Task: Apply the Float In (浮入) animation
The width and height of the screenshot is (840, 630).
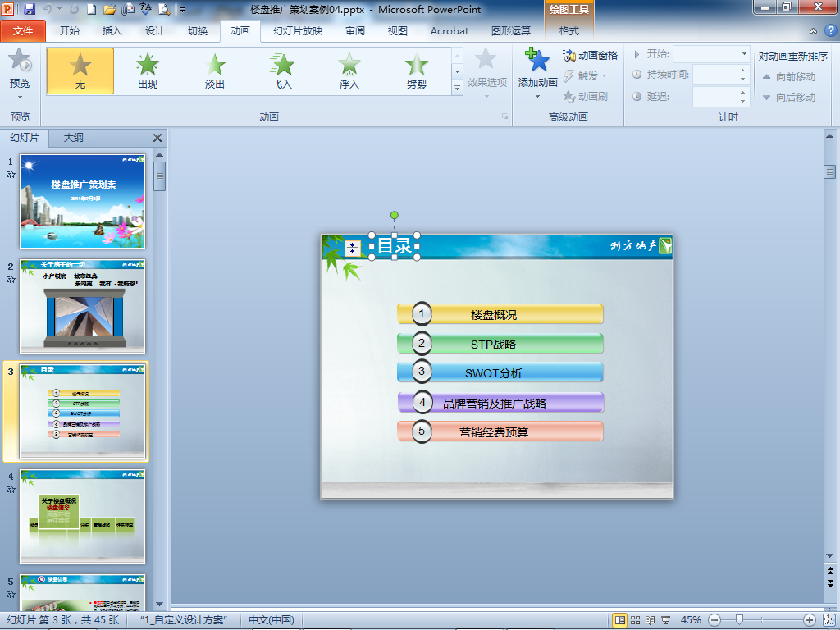Action: point(349,71)
